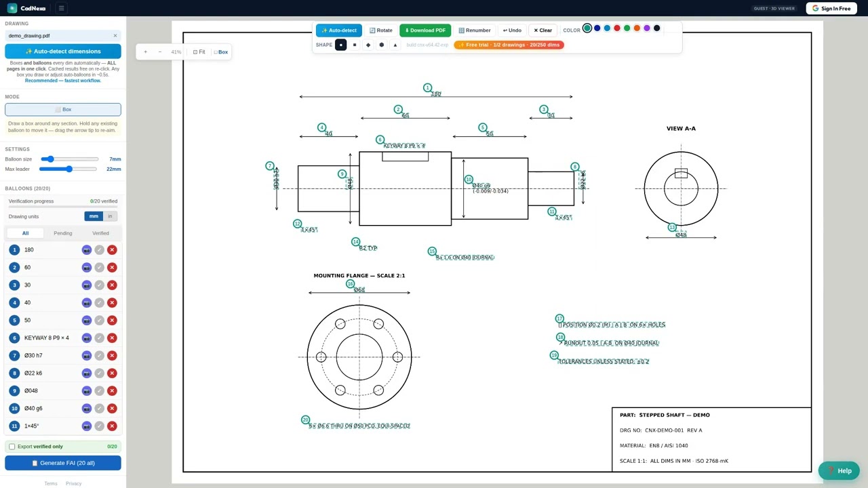Open the Privacy link
This screenshot has width=868, height=488.
tap(74, 484)
